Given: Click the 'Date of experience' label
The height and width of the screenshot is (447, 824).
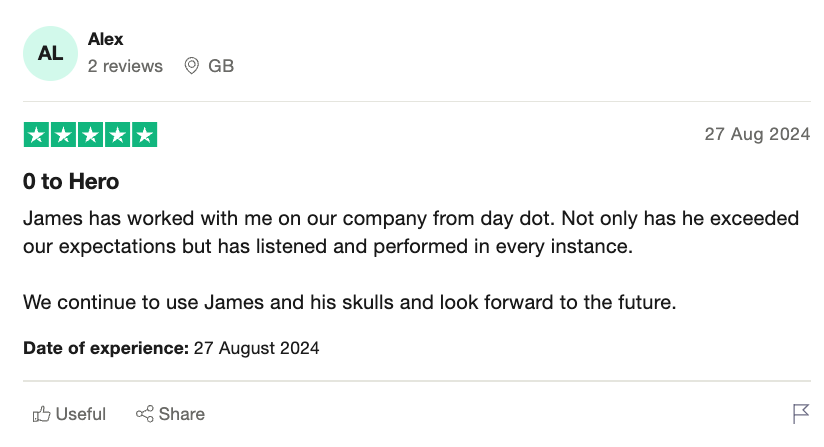Looking at the screenshot, I should coord(106,349).
